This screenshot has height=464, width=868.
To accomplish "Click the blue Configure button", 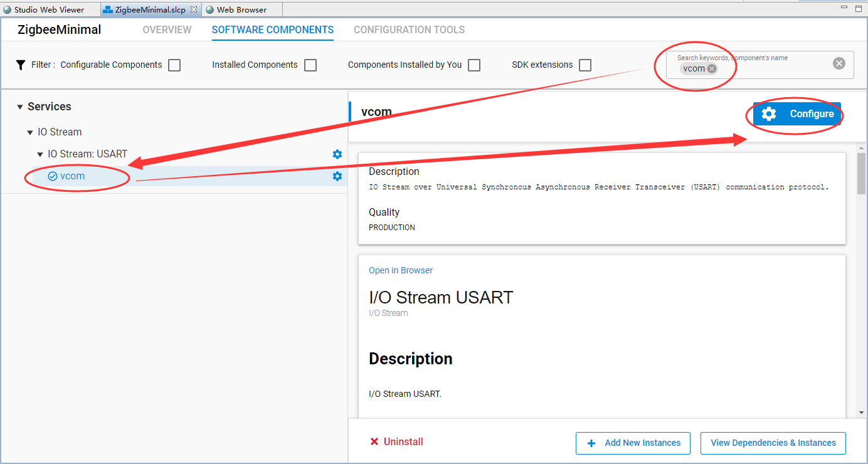I will (797, 114).
